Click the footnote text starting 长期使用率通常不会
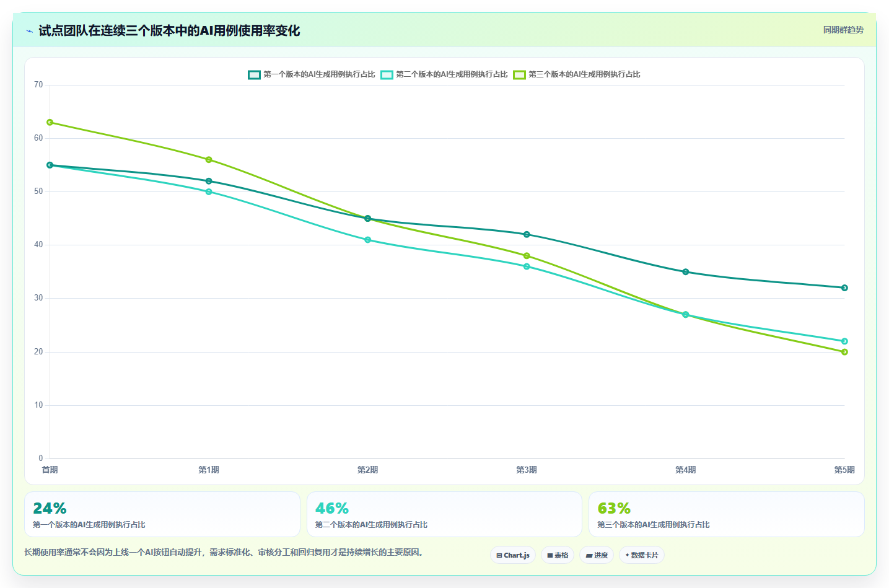This screenshot has height=588, width=889. pyautogui.click(x=226, y=552)
